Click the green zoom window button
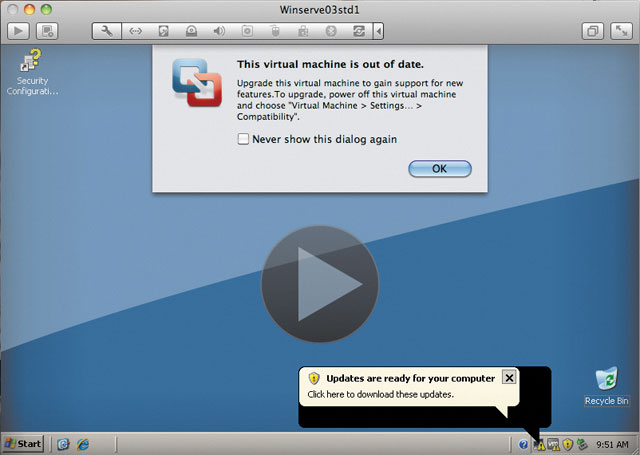640x455 pixels. 46,9
